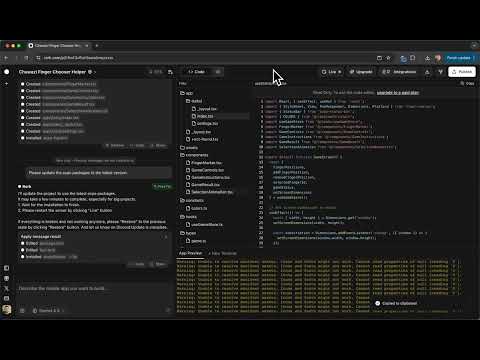480x360 pixels.
Task: Click the browser extensions icon
Action: pyautogui.click(x=413, y=58)
